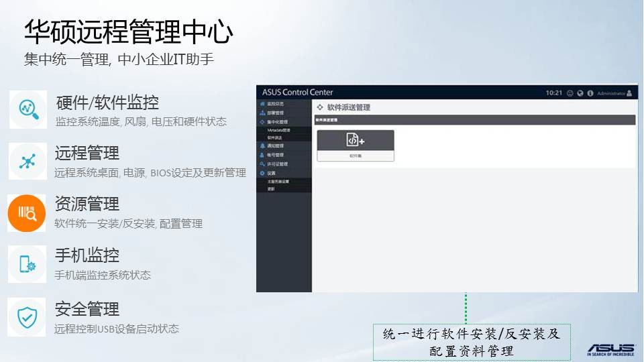Click the 手机监控 phone gear icon

pos(27,264)
